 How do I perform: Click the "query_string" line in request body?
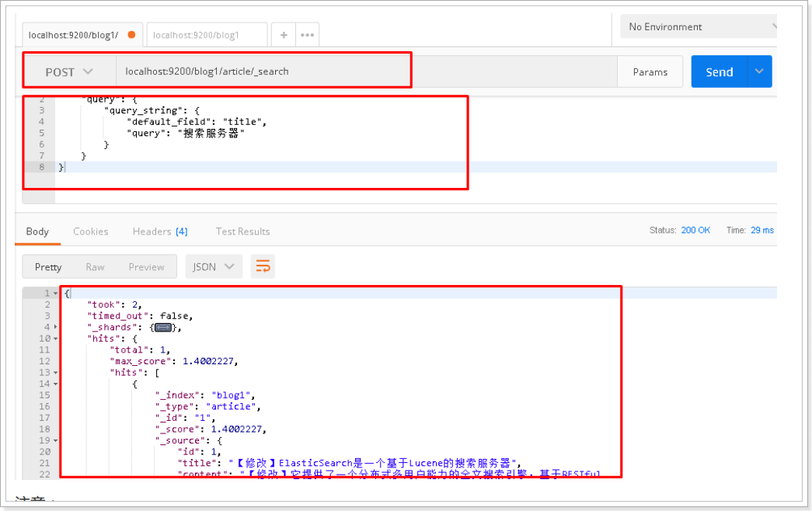(x=152, y=110)
